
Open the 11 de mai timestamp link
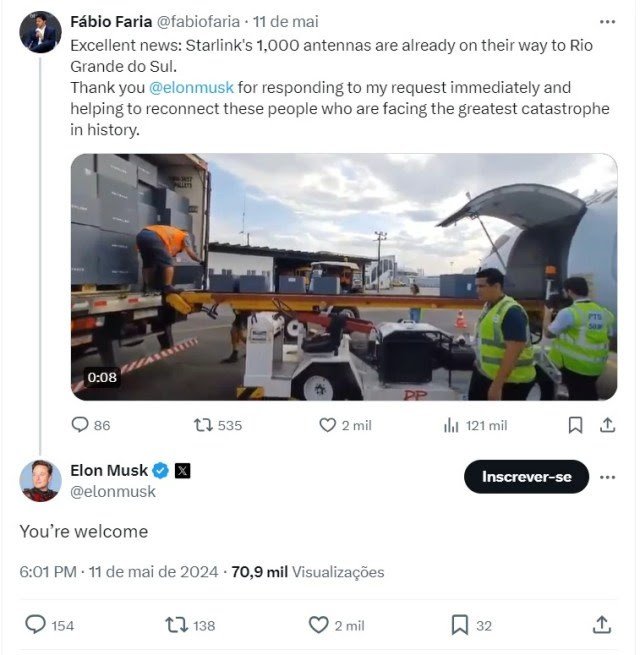285,22
